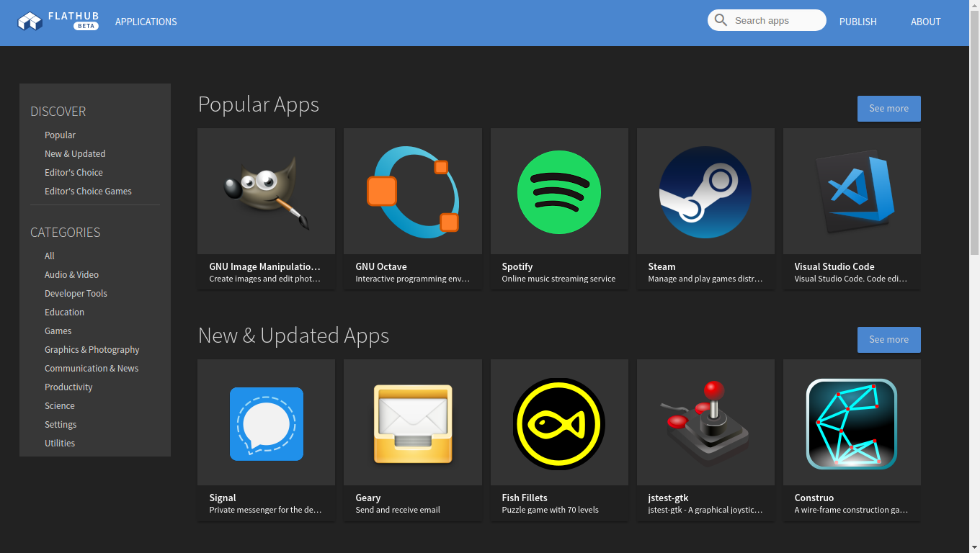Open the jstest-gtk joystick icon

tap(705, 423)
